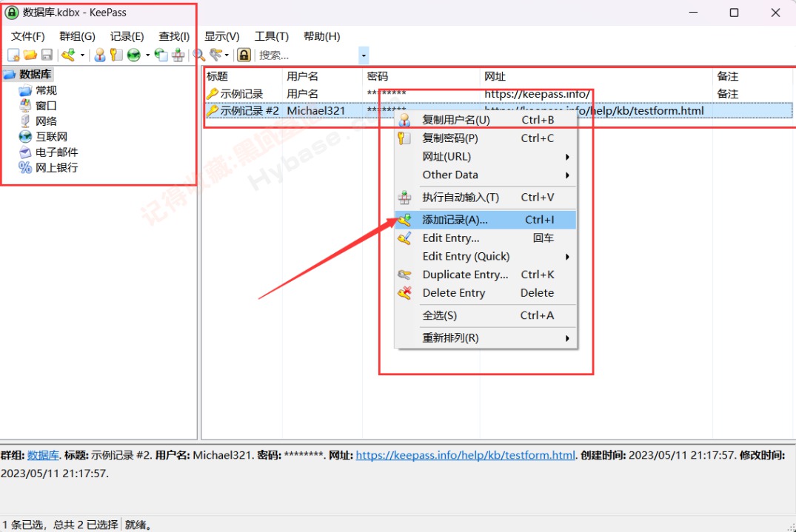This screenshot has height=532, width=796.
Task: Select the 互联网 group
Action: [51, 137]
